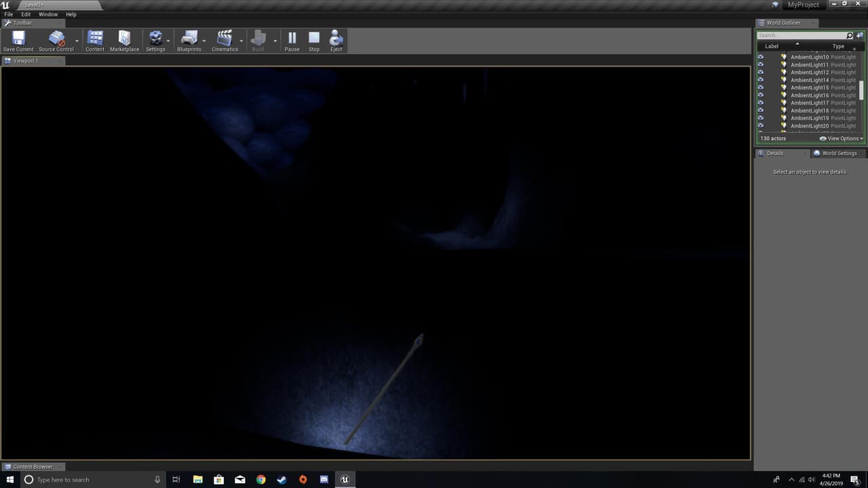
Task: Open the Content Browser tab
Action: click(33, 467)
